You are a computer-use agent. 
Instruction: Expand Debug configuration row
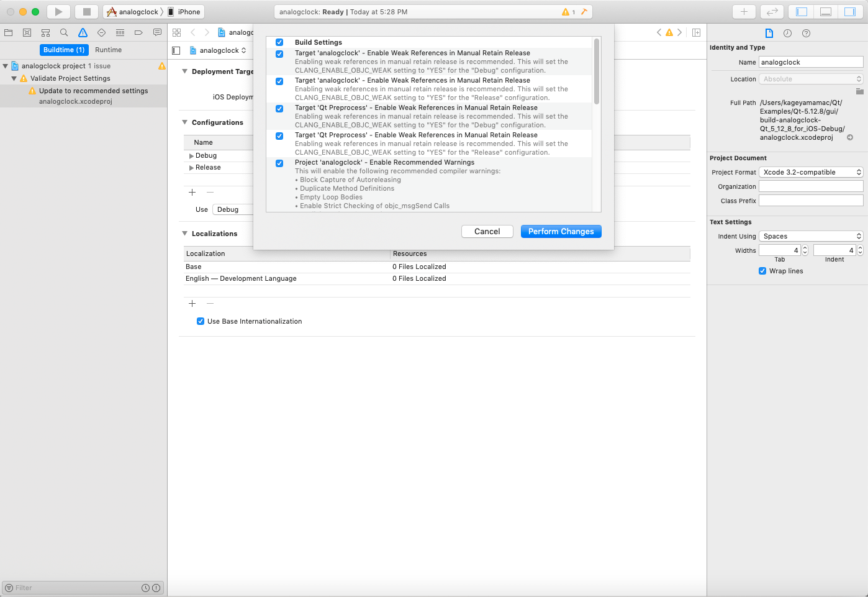pyautogui.click(x=191, y=156)
